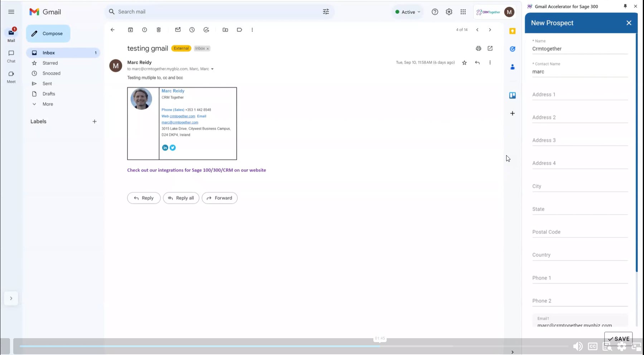Snooze this email
The height and width of the screenshot is (355, 644).
pyautogui.click(x=192, y=30)
